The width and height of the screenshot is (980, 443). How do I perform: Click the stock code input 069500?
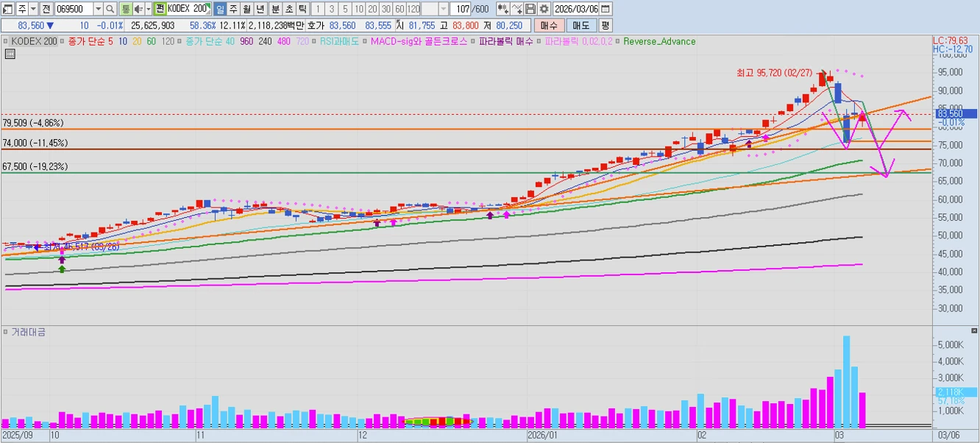pyautogui.click(x=74, y=9)
